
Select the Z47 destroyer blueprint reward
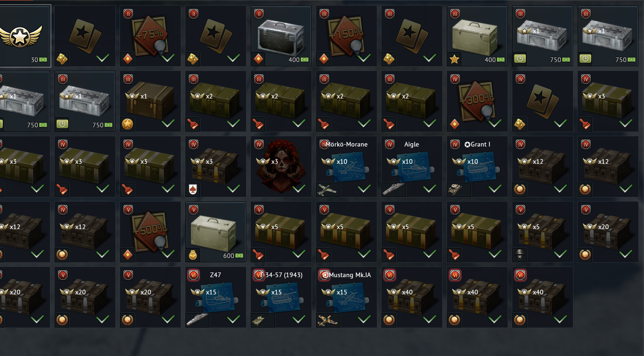(x=216, y=297)
